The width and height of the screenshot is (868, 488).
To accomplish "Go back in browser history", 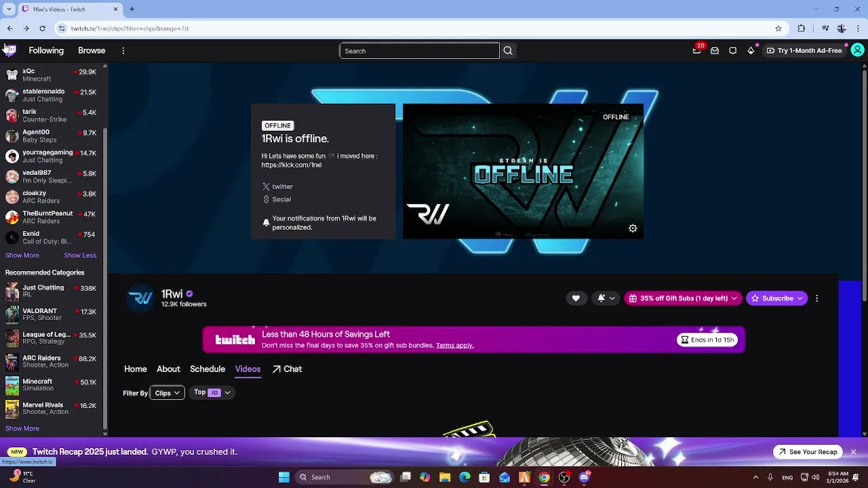I will (x=9, y=28).
